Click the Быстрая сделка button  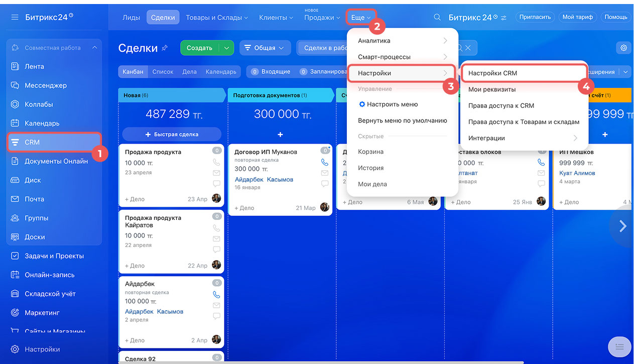point(172,135)
